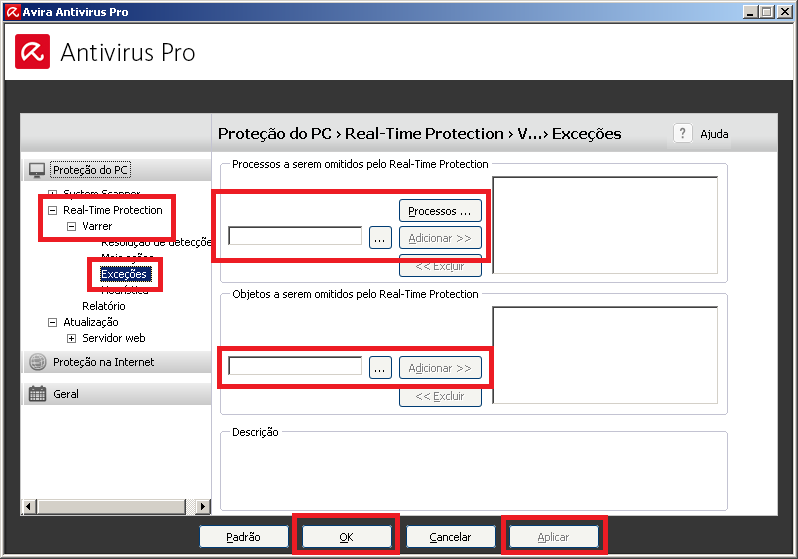798x559 pixels.
Task: Click the omitted objects list box
Action: click(605, 355)
